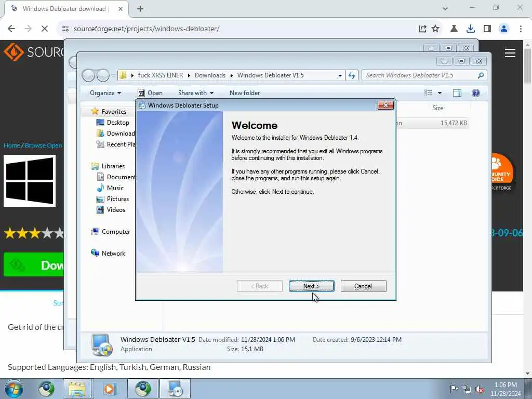Click the network tray icon

467,389
